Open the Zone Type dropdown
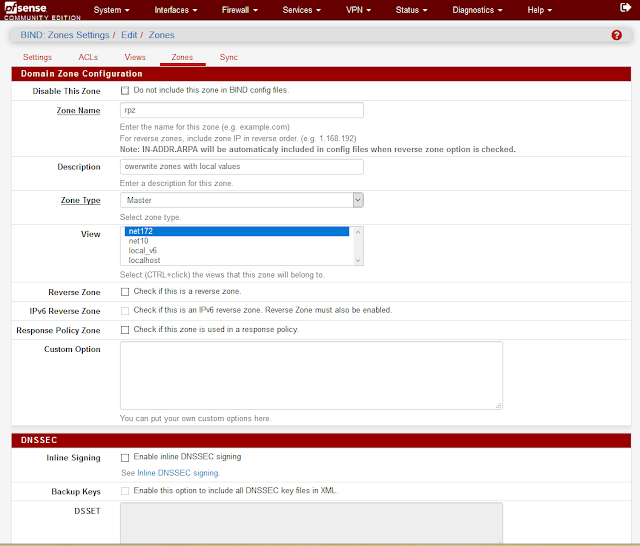 [241, 200]
